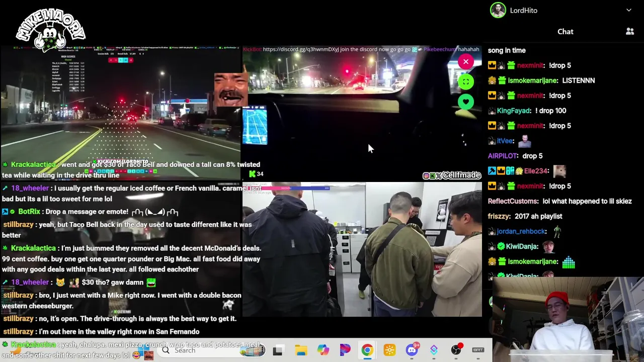Open the LordHito account dropdown arrow
Viewport: 644px width, 362px height.
[628, 10]
